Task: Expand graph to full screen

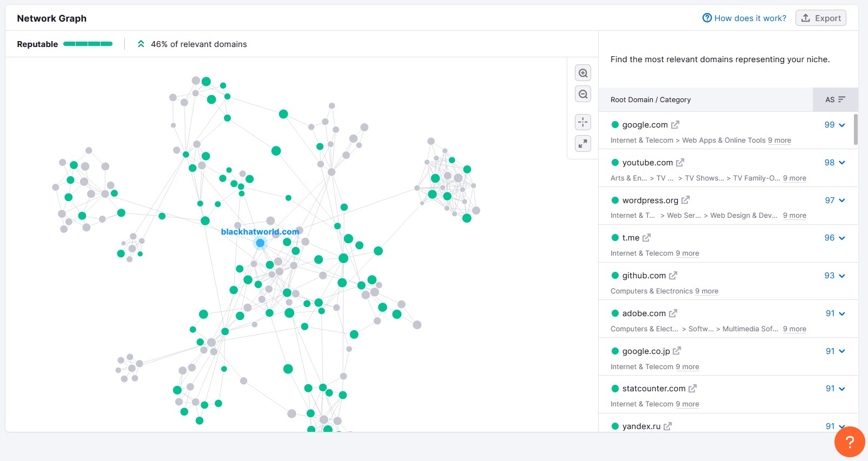Action: [583, 143]
